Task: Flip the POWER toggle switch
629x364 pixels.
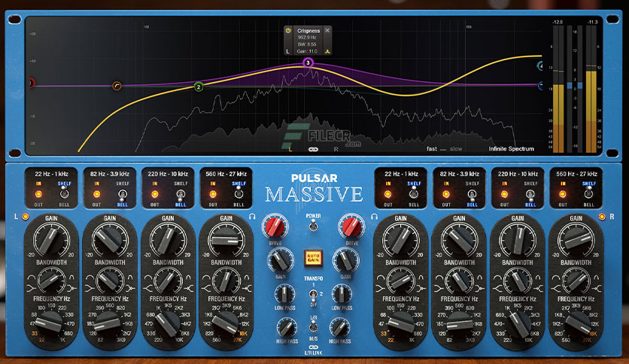Action: pyautogui.click(x=313, y=226)
